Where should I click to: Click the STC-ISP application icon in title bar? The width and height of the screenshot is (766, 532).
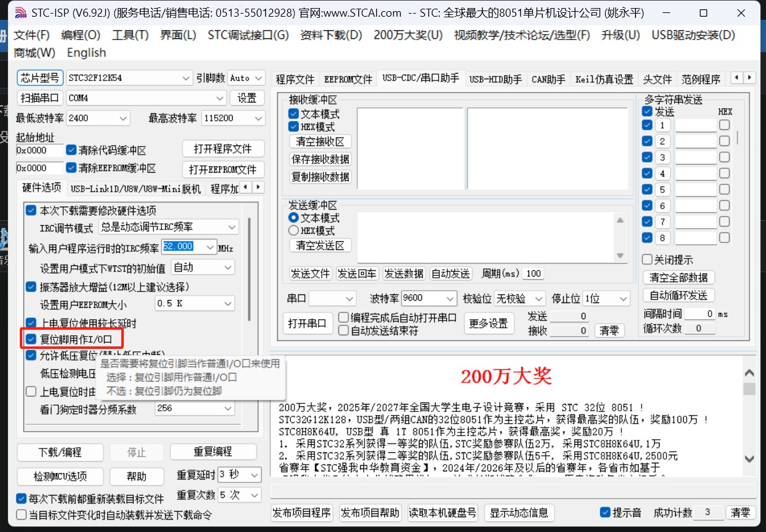(20, 13)
